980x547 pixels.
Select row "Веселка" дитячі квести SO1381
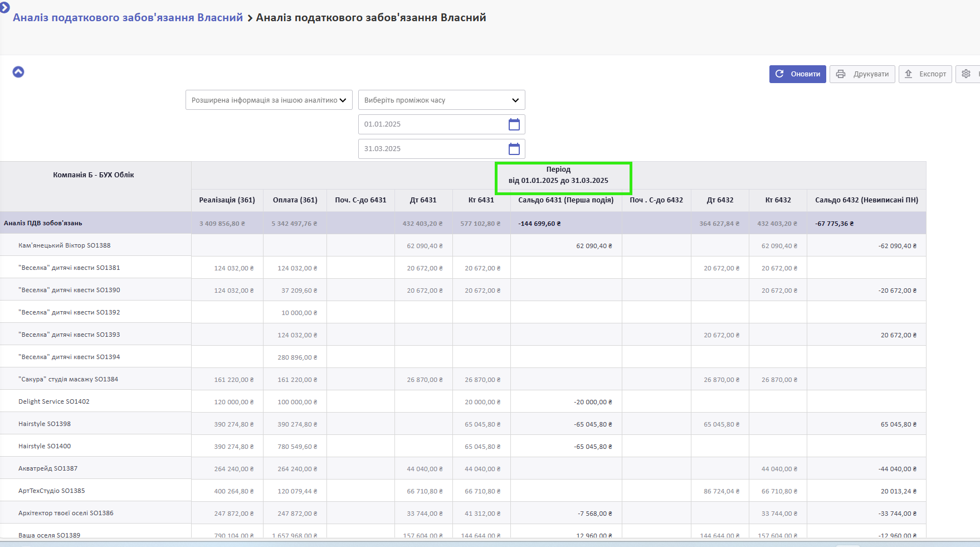pyautogui.click(x=463, y=268)
